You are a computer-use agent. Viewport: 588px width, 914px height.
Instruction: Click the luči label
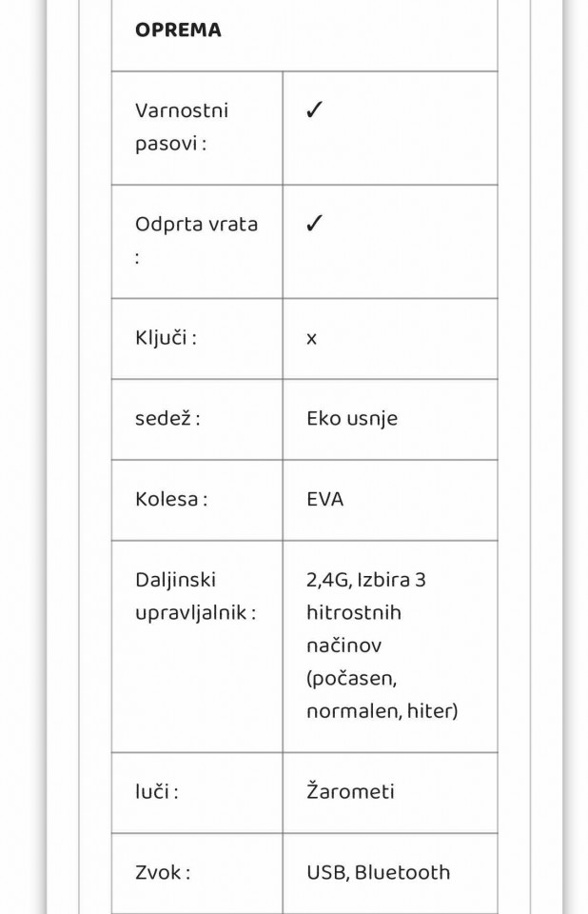[157, 791]
